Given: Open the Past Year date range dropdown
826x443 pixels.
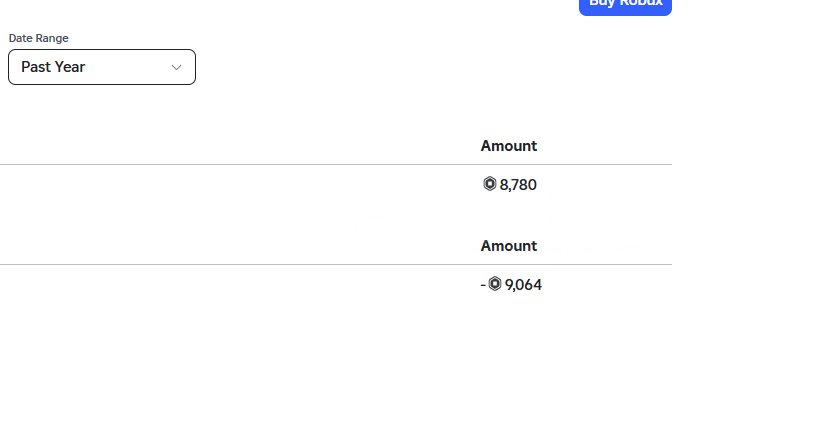Looking at the screenshot, I should tap(102, 67).
